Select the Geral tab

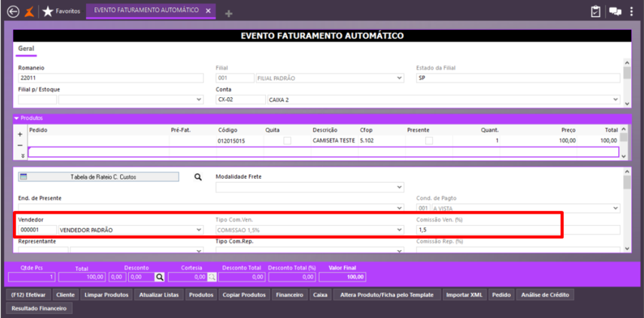pos(26,49)
